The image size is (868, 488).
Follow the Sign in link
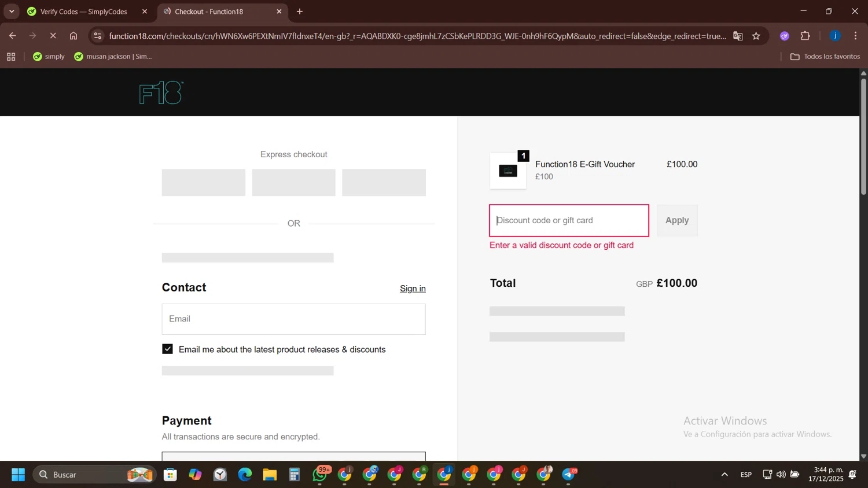[x=413, y=289]
